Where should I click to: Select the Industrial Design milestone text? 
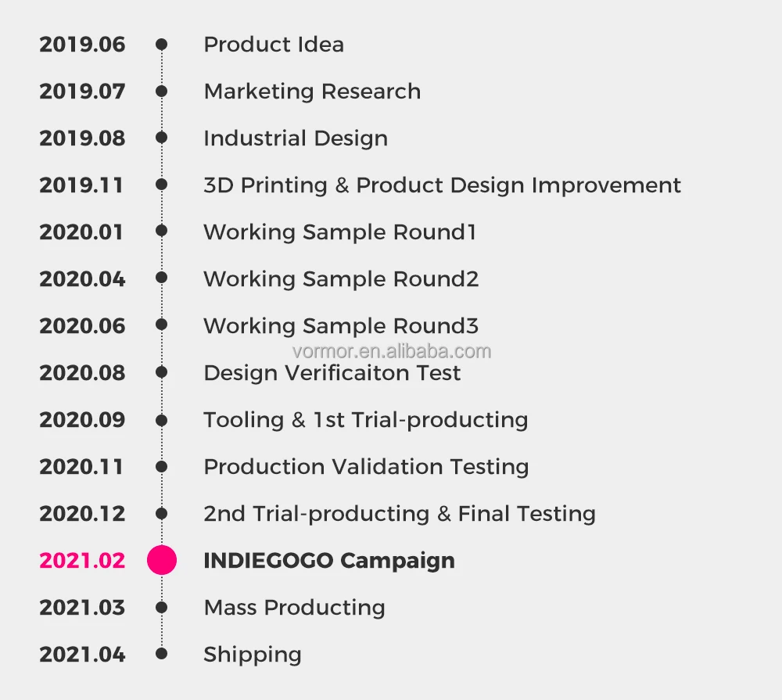click(295, 138)
